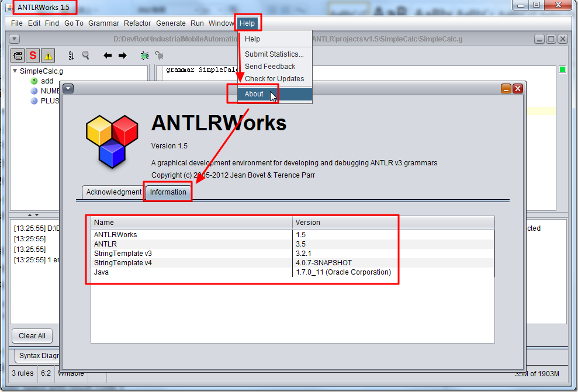Collapse the SimpleCalc.g tree node

15,71
